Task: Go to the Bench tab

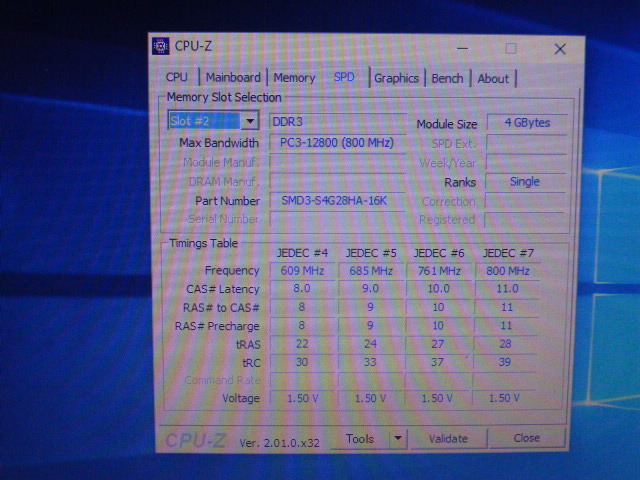Action: click(447, 78)
